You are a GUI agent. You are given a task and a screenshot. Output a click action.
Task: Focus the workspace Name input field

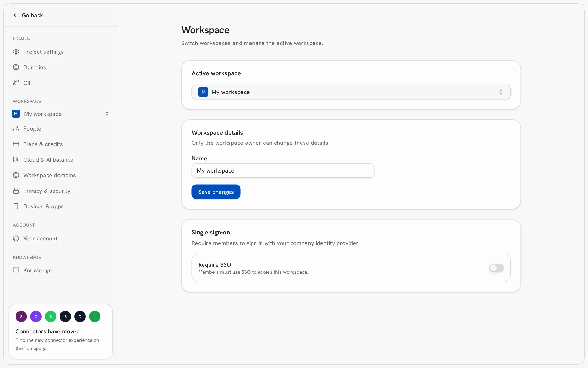click(283, 171)
